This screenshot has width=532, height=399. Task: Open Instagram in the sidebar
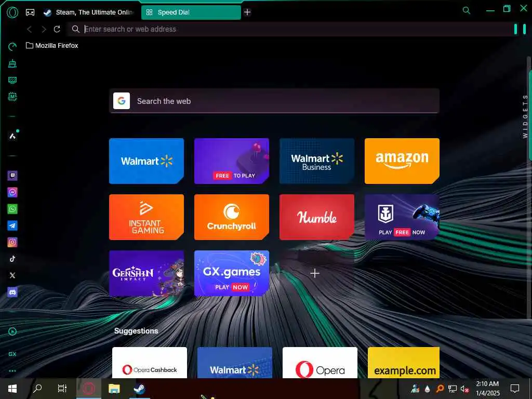[x=12, y=242]
